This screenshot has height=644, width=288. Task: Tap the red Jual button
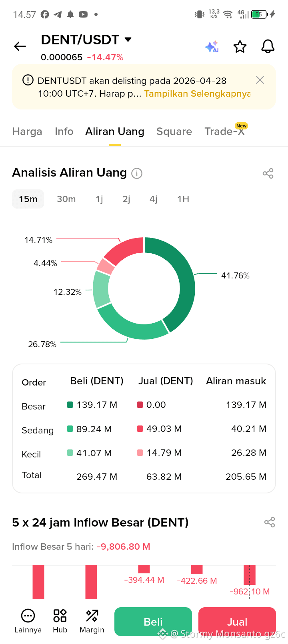(x=237, y=622)
